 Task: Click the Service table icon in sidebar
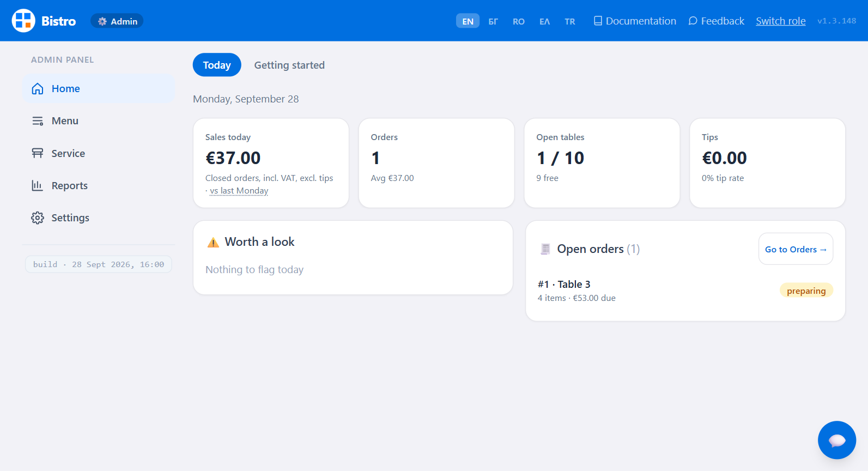pyautogui.click(x=38, y=153)
